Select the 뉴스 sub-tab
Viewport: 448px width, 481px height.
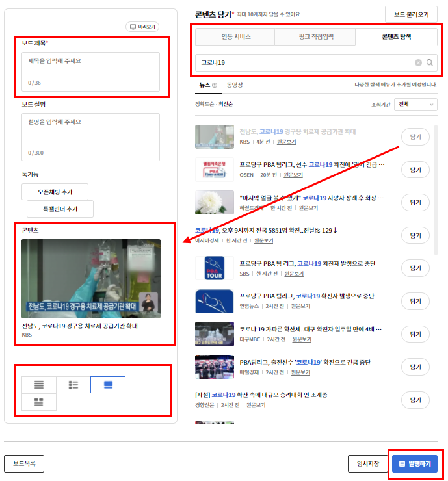204,85
